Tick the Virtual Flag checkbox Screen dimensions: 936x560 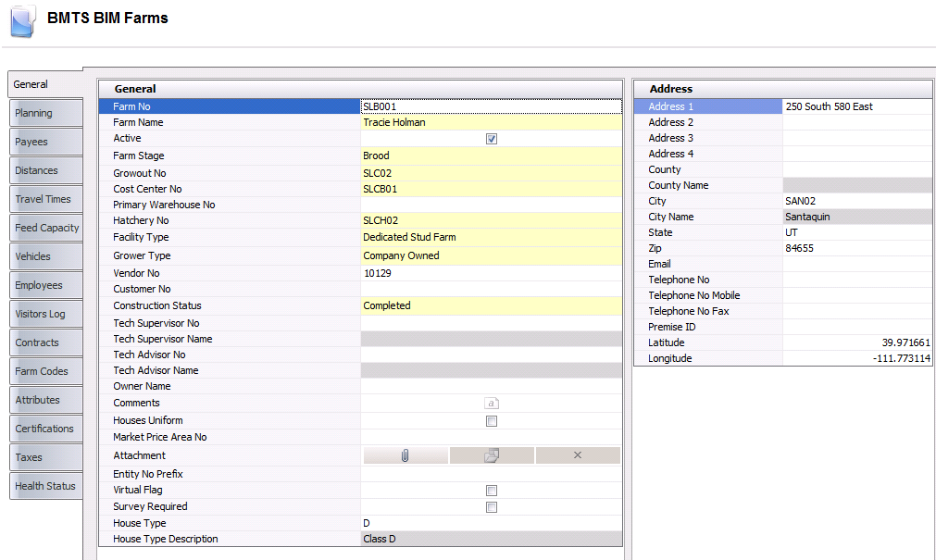pos(492,491)
